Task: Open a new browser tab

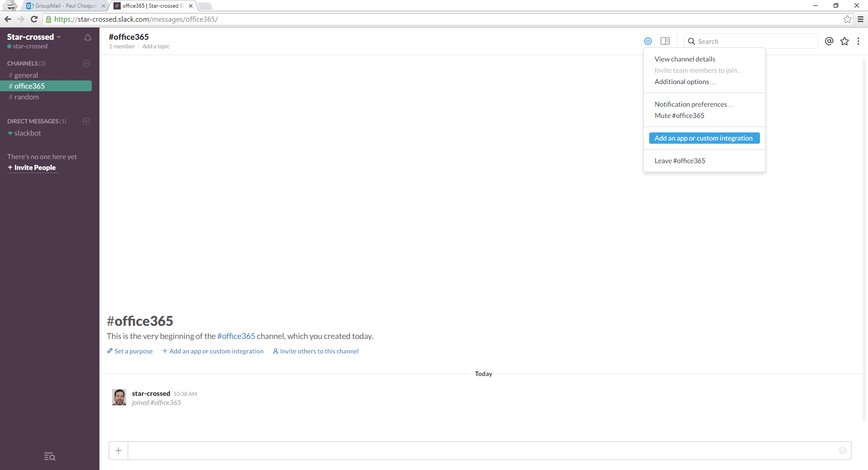Action: click(205, 6)
